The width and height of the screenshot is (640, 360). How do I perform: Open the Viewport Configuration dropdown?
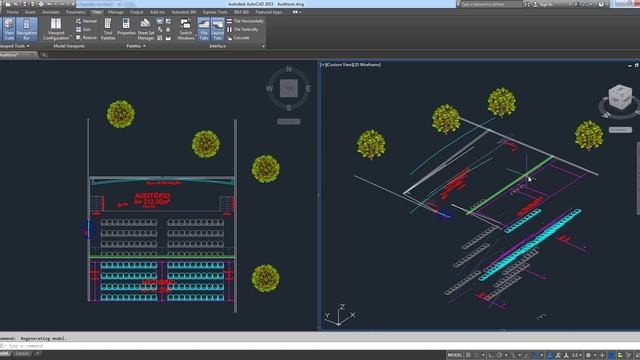(56, 29)
